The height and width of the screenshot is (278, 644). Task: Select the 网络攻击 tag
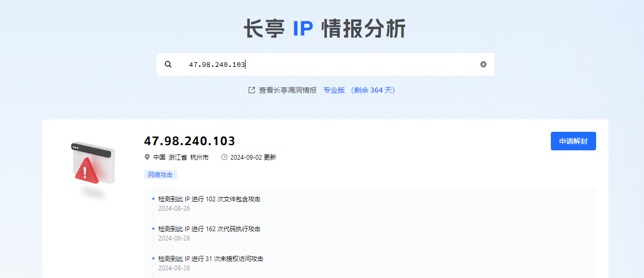[x=161, y=175]
